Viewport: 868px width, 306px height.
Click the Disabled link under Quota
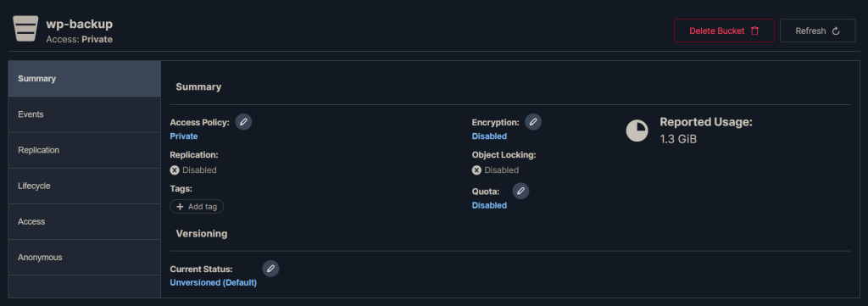click(x=489, y=205)
